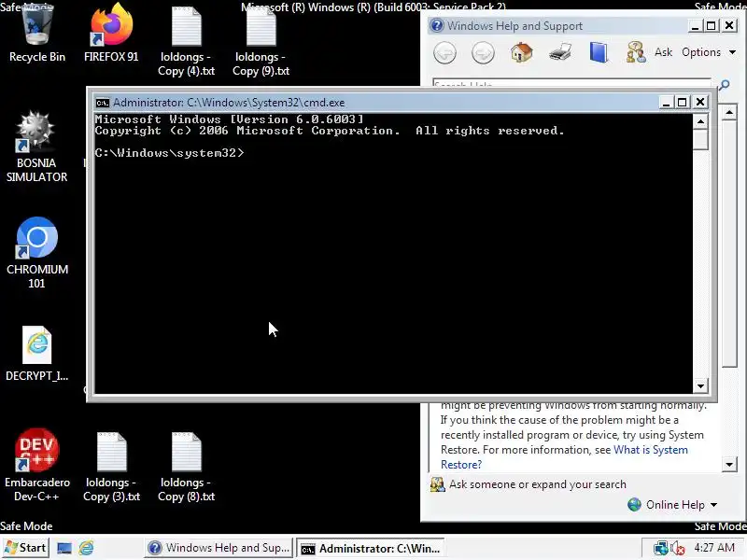Select loldongs - Copy (8).txt file
This screenshot has height=560, width=747.
(186, 467)
